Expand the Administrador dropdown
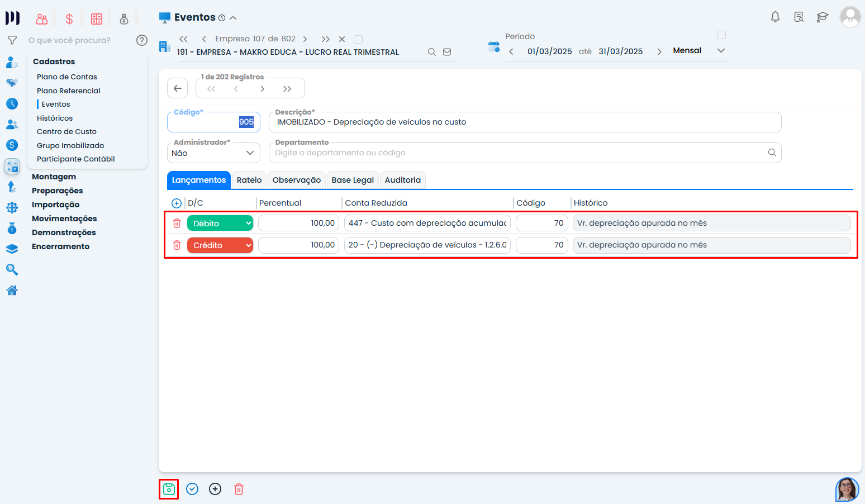 [x=213, y=153]
